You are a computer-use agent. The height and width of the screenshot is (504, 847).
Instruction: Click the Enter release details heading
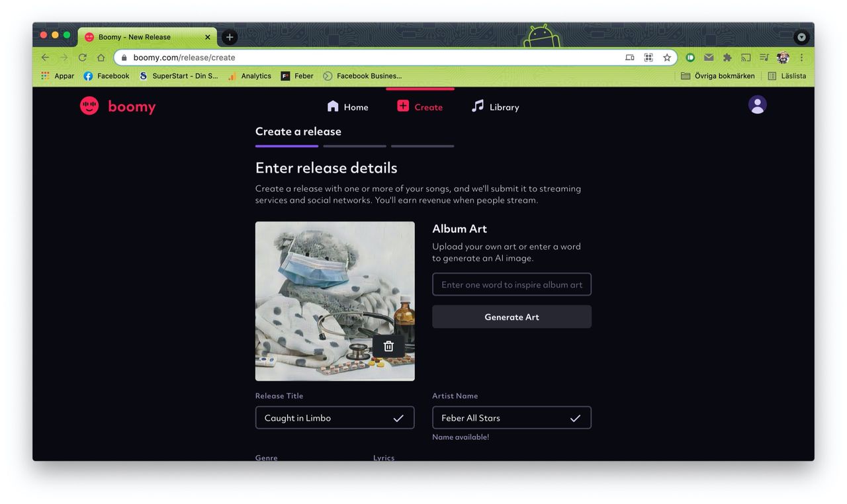click(x=326, y=168)
